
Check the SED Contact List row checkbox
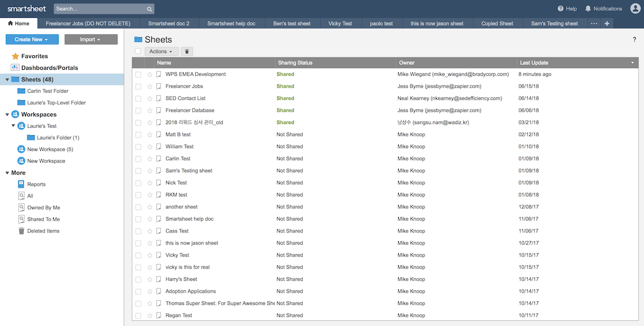[x=138, y=99]
